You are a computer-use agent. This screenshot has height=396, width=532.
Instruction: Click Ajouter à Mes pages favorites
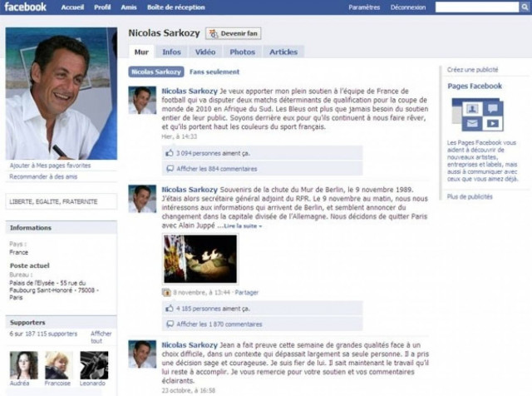(x=50, y=166)
